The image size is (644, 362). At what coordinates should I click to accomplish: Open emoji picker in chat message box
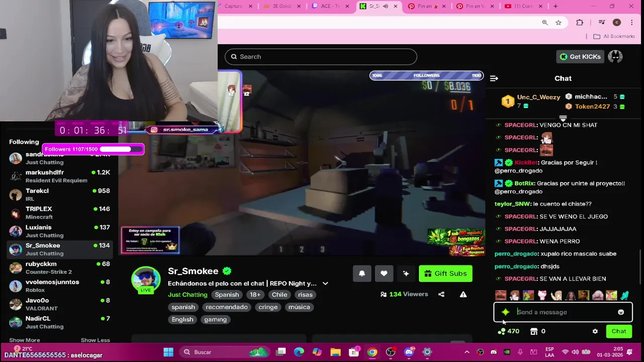pos(621,312)
